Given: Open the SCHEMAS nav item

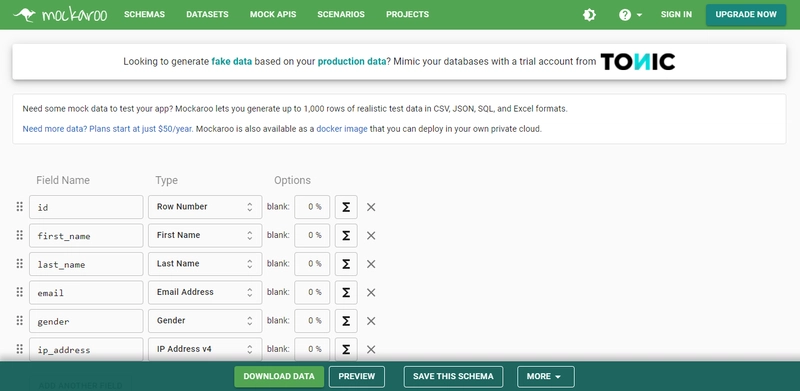Looking at the screenshot, I should pyautogui.click(x=144, y=14).
